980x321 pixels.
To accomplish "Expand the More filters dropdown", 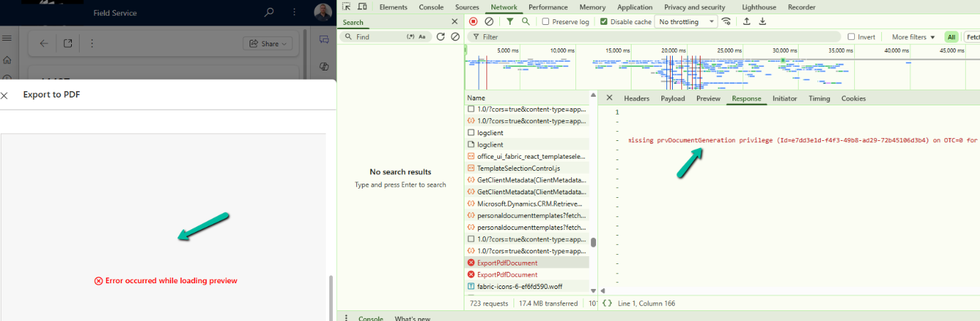I will click(913, 37).
